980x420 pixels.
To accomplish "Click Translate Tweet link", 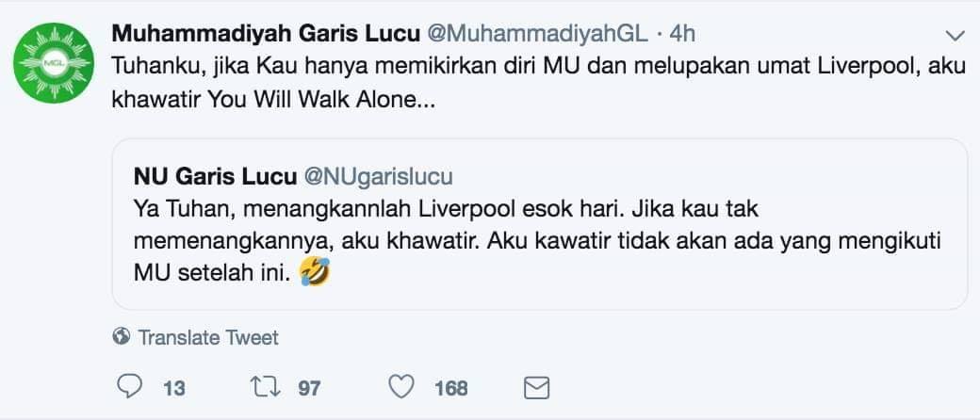I will (208, 337).
